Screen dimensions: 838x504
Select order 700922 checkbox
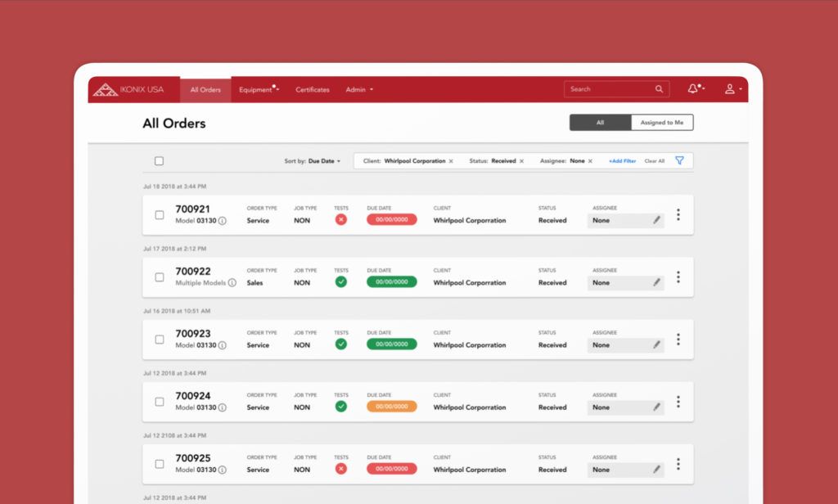(160, 277)
